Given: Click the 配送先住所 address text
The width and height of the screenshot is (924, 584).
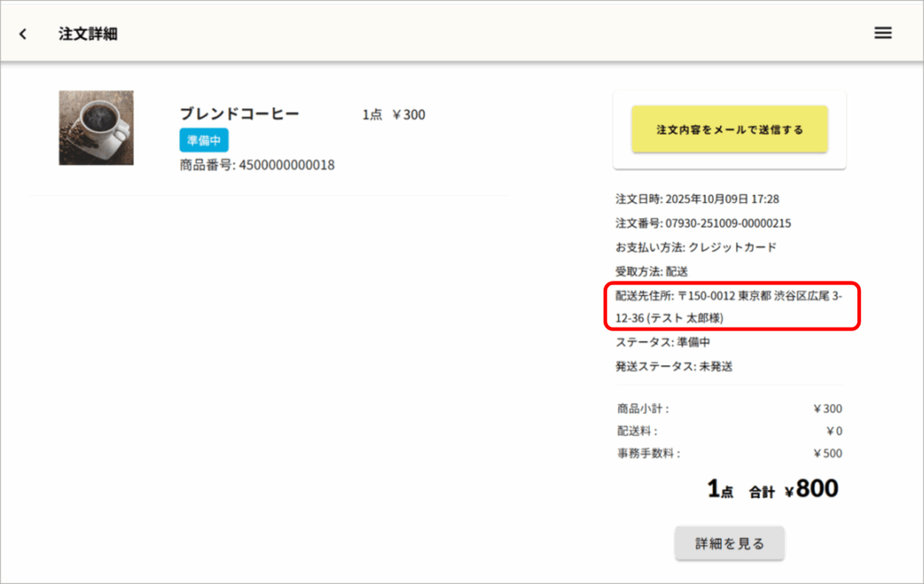Looking at the screenshot, I should tap(728, 306).
